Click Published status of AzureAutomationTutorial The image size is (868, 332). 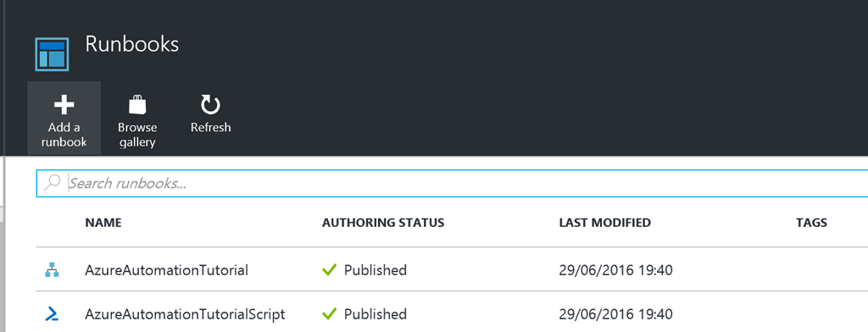click(x=376, y=270)
